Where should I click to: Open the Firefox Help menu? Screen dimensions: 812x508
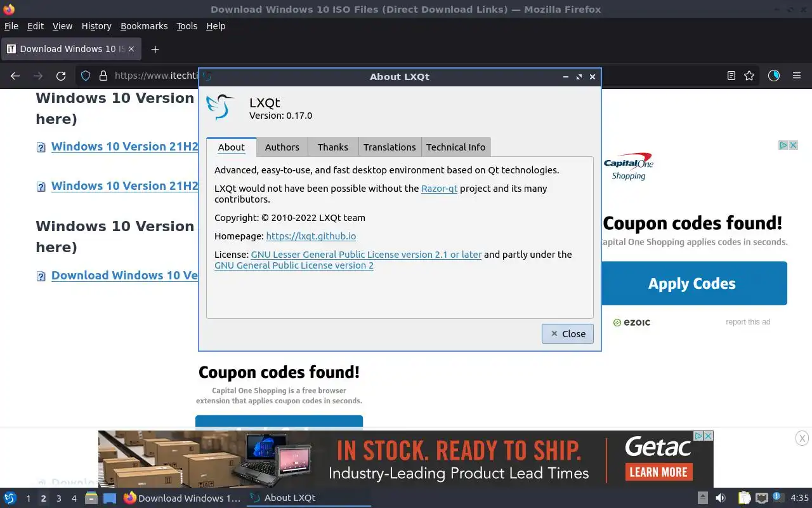(216, 26)
